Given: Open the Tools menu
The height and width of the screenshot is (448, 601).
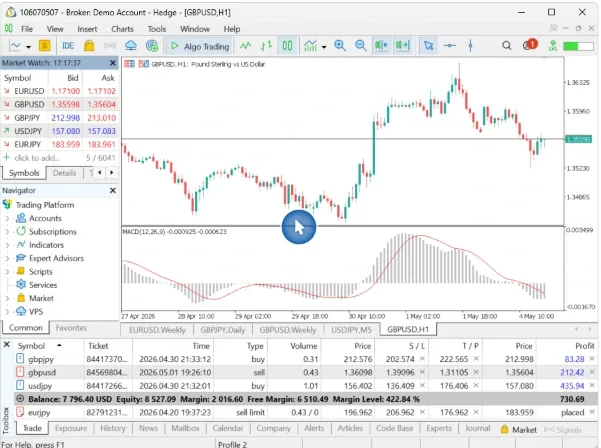Looking at the screenshot, I should pos(157,29).
